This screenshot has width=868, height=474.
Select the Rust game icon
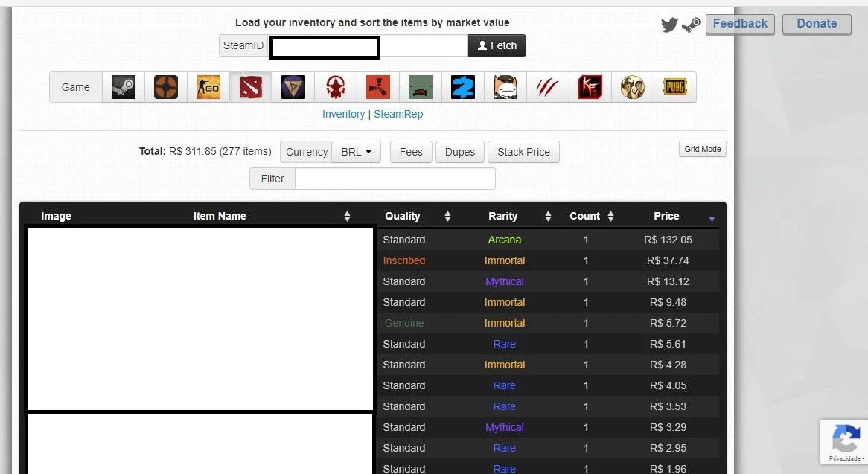pos(378,87)
